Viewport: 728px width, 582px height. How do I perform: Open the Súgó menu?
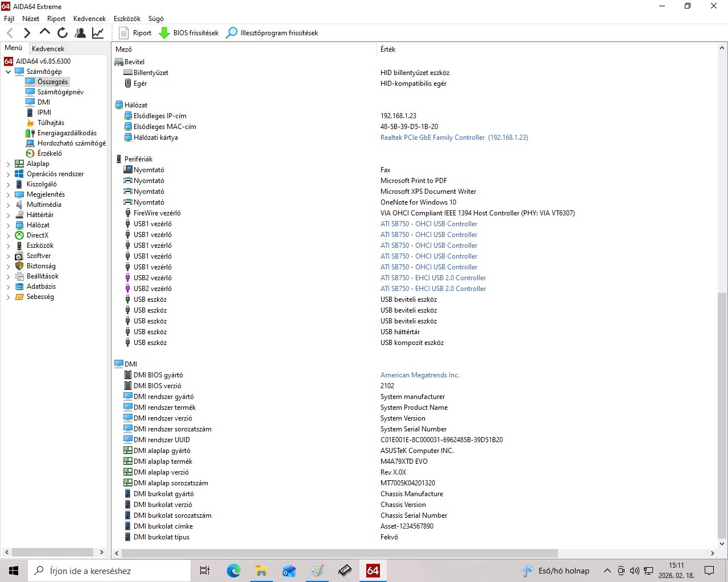click(156, 19)
